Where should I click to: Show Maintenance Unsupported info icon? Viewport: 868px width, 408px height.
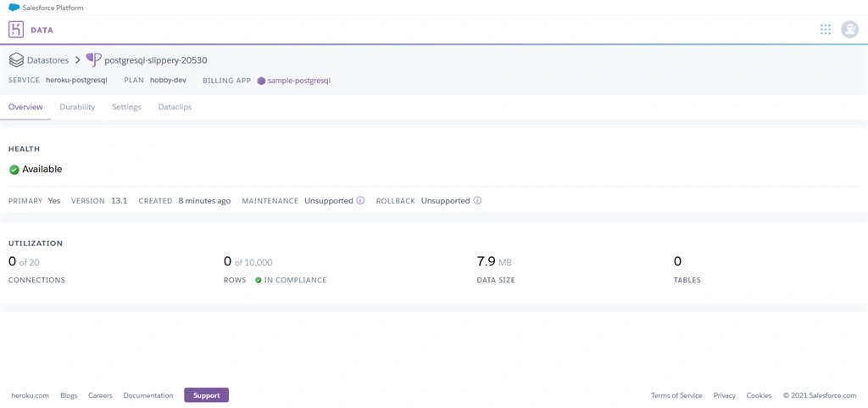360,200
